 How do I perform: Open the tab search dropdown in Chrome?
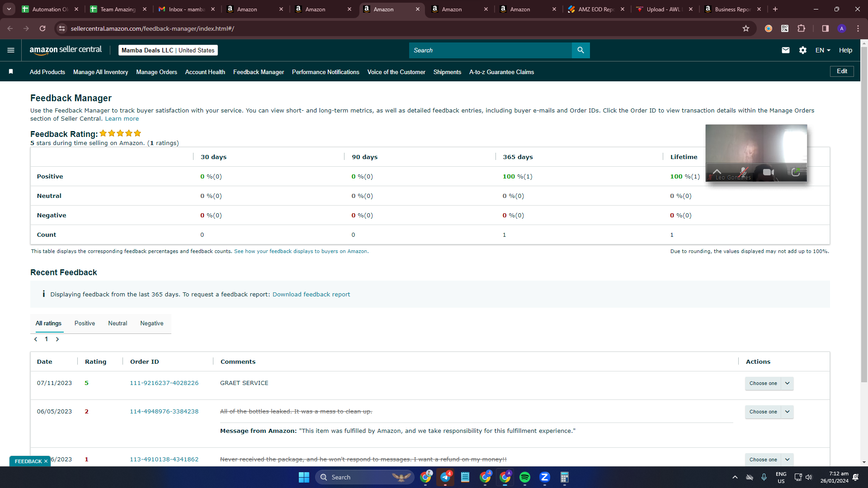tap(9, 9)
